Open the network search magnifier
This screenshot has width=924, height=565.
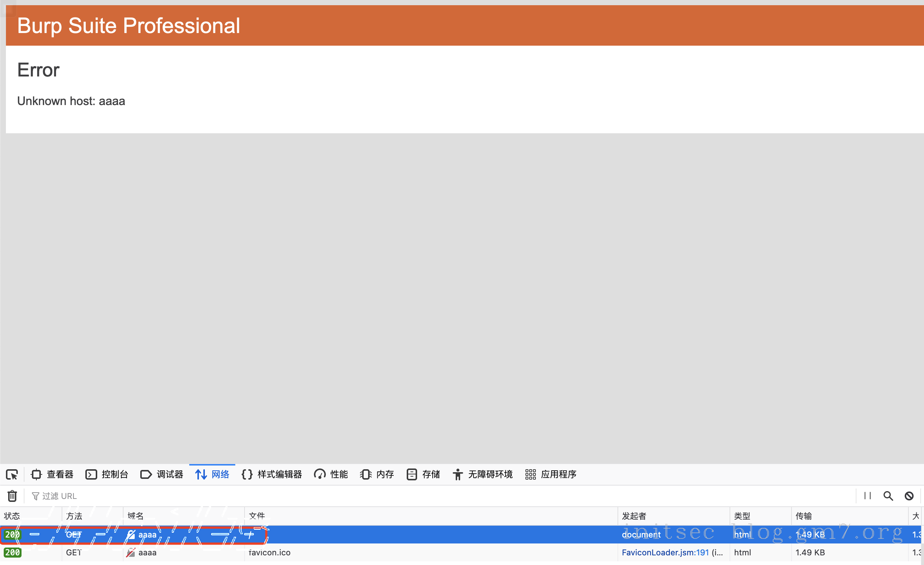coord(888,496)
